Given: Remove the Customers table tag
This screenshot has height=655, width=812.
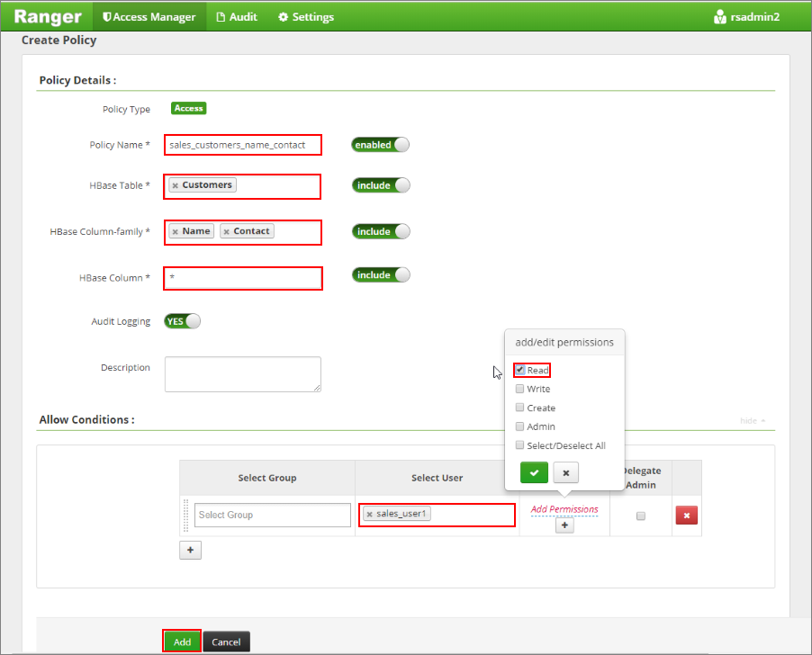Looking at the screenshot, I should click(x=175, y=185).
